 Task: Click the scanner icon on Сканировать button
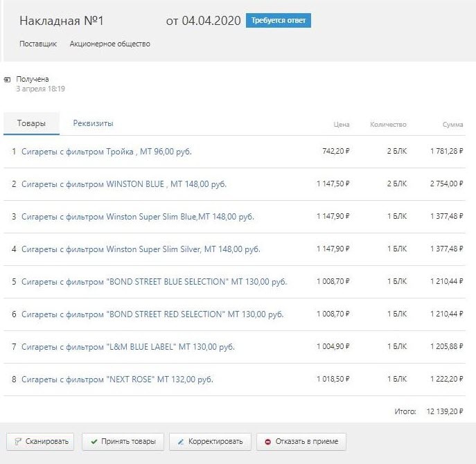click(18, 442)
